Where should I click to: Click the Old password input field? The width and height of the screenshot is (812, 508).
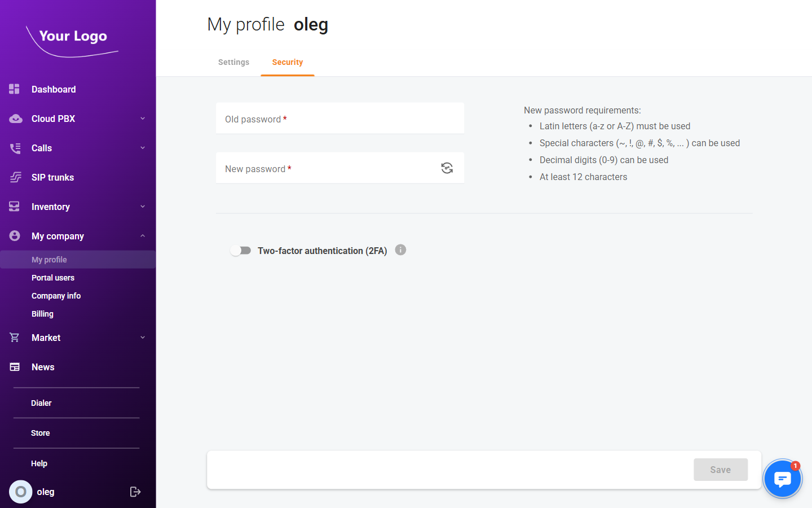point(338,119)
